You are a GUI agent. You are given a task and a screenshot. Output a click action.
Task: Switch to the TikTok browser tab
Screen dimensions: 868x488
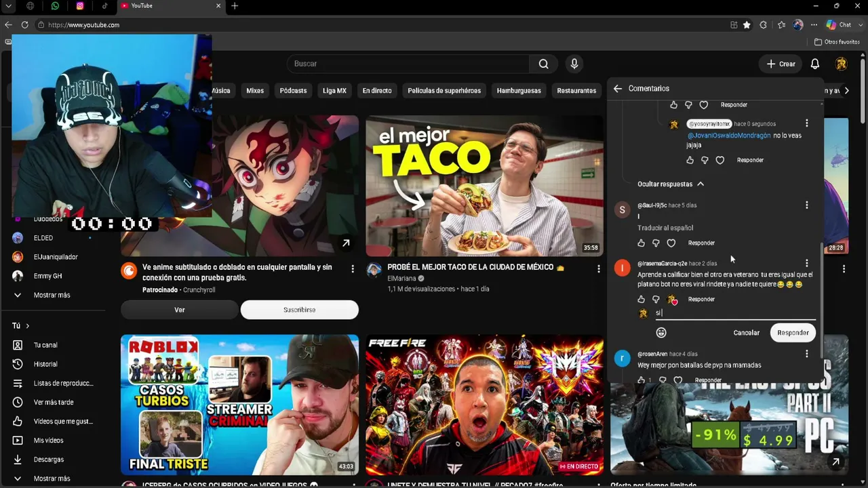(x=104, y=6)
